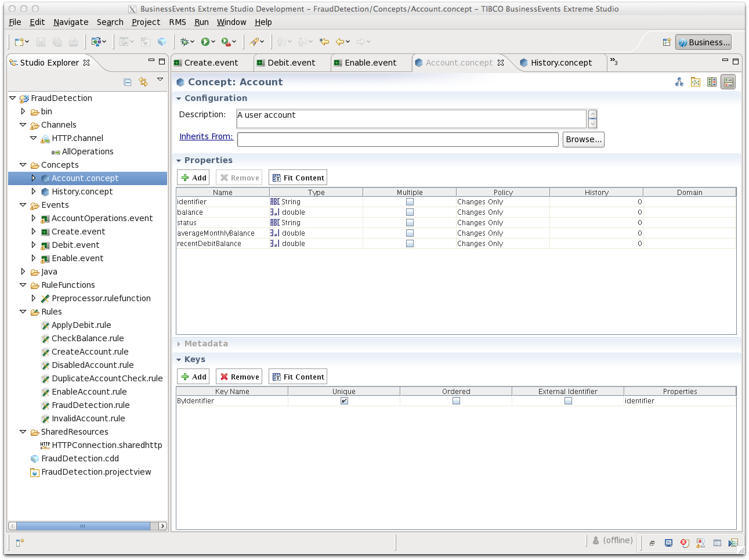Image resolution: width=749 pixels, height=560 pixels.
Task: Click the blue cube toolbar icon
Action: point(162,42)
